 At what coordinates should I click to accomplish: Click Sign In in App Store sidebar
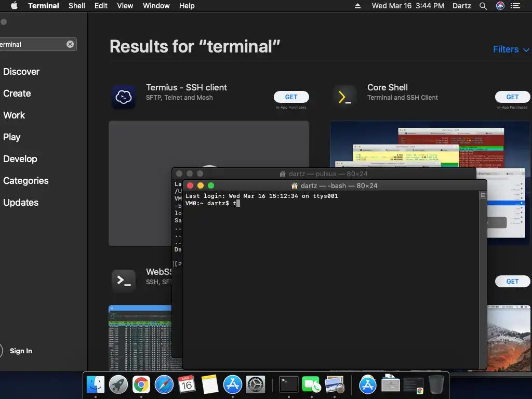click(x=21, y=351)
